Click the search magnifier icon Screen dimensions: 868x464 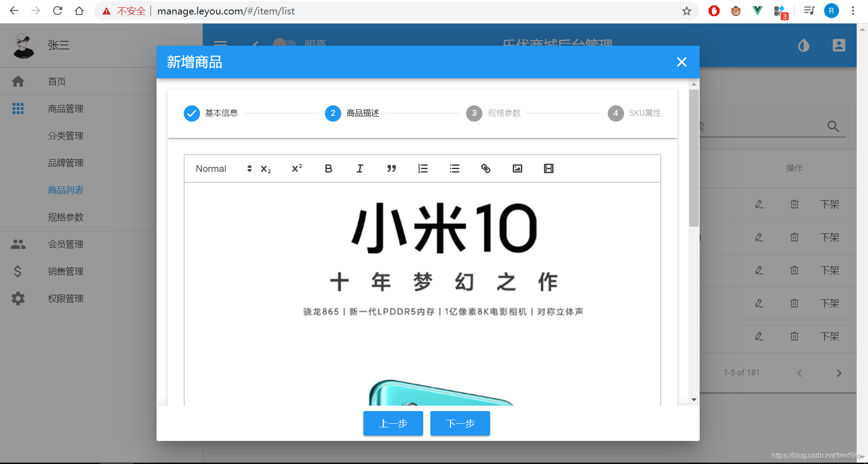pyautogui.click(x=833, y=126)
